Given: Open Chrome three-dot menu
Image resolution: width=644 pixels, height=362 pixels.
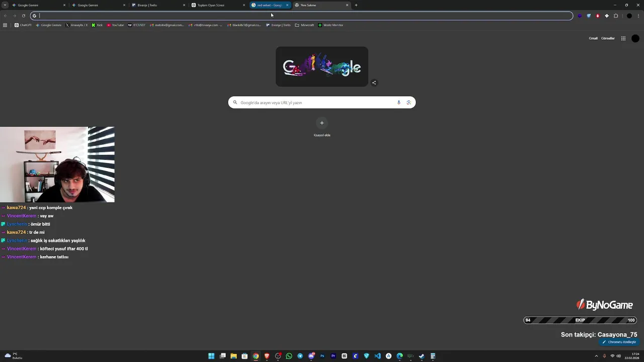Looking at the screenshot, I should [638, 16].
